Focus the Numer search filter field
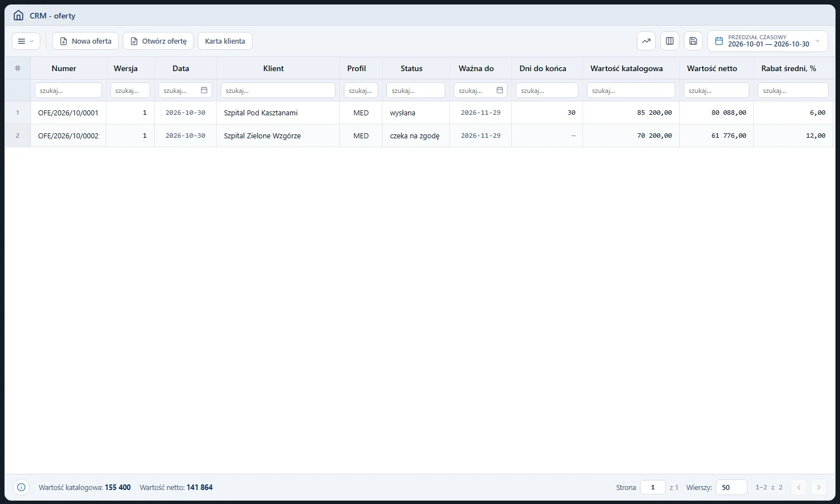 click(x=68, y=90)
